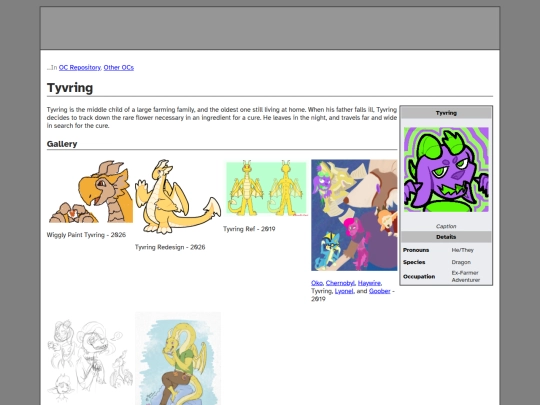Viewport: 540px width, 405px height.
Task: Follow the Goober character link
Action: pos(380,291)
